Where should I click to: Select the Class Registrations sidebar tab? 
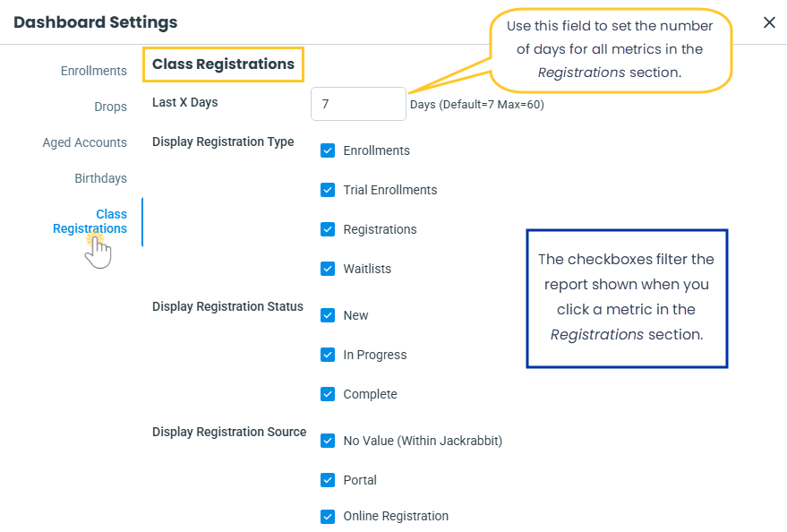tap(90, 221)
